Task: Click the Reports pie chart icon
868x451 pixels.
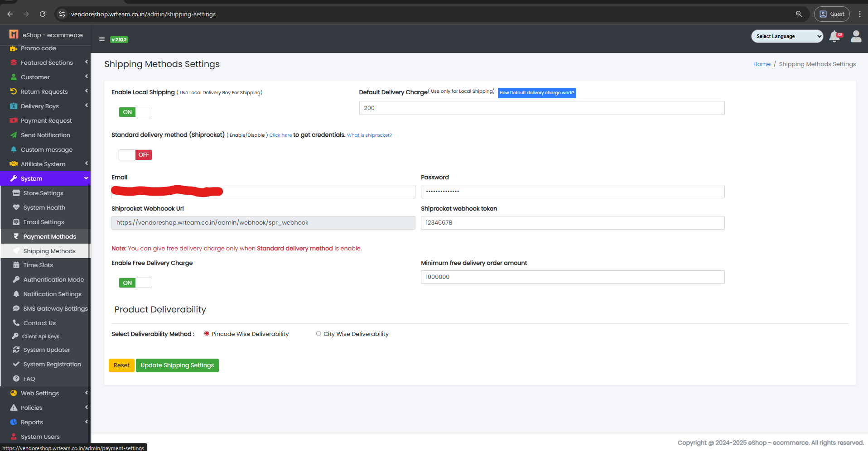Action: point(14,422)
